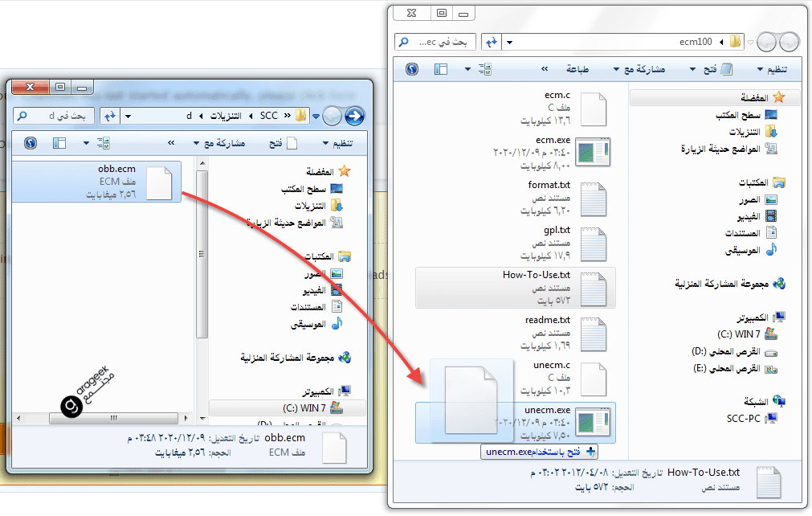Select the ecm.c file icon
Viewport: 812px width, 516px height.
594,109
